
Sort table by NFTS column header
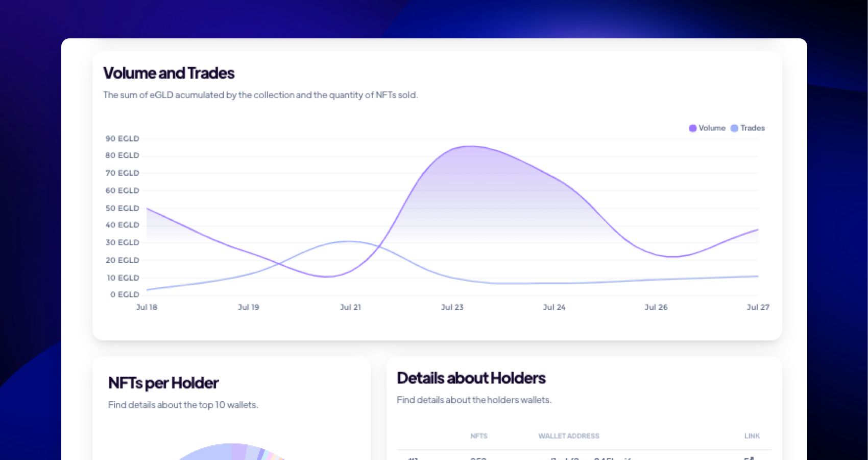[478, 436]
